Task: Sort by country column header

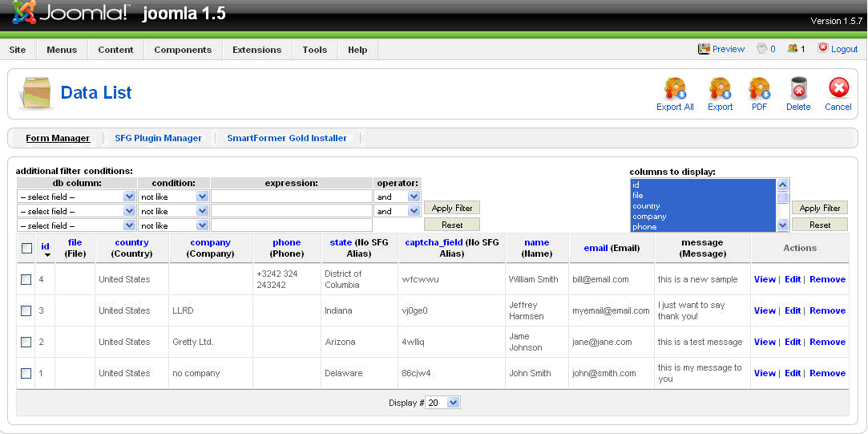Action: click(131, 242)
